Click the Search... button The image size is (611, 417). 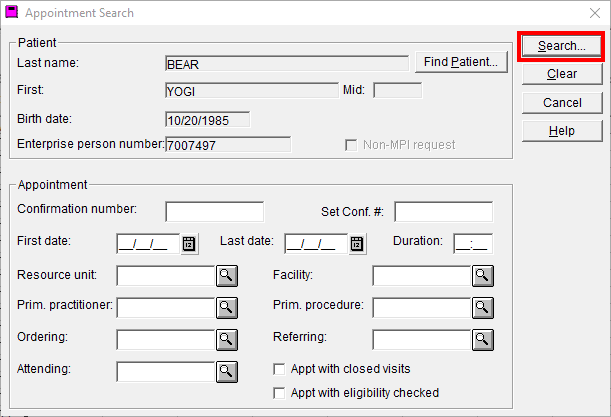pos(562,46)
